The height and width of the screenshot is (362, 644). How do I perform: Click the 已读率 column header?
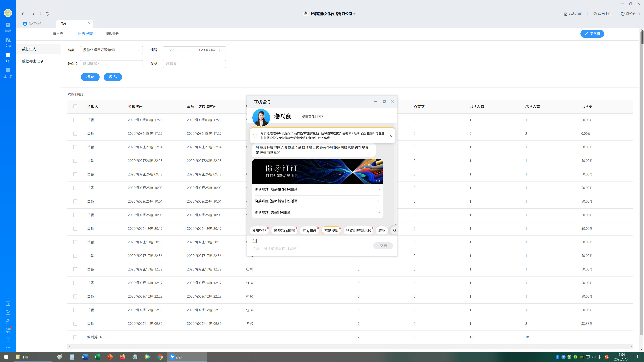(586, 106)
